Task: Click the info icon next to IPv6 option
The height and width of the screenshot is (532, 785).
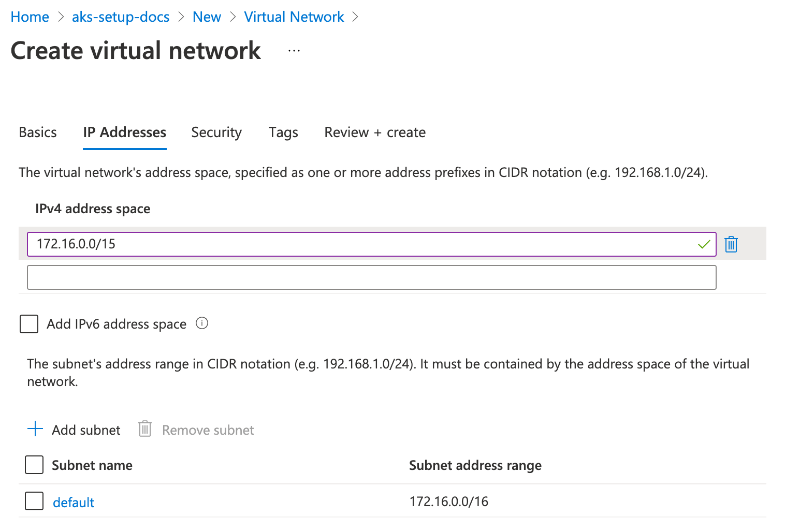Action: 202,323
